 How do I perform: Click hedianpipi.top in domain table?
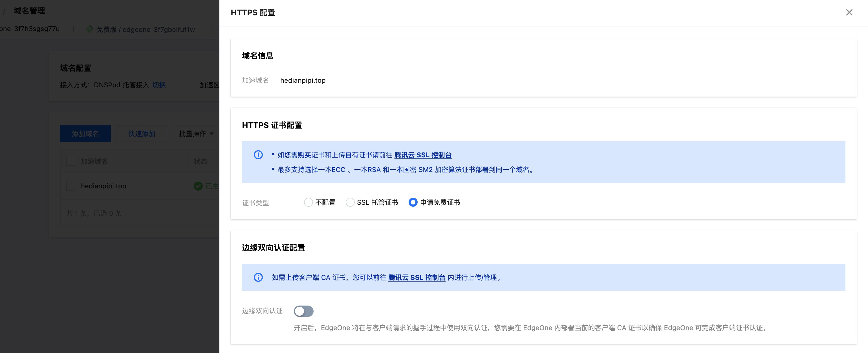tap(103, 186)
